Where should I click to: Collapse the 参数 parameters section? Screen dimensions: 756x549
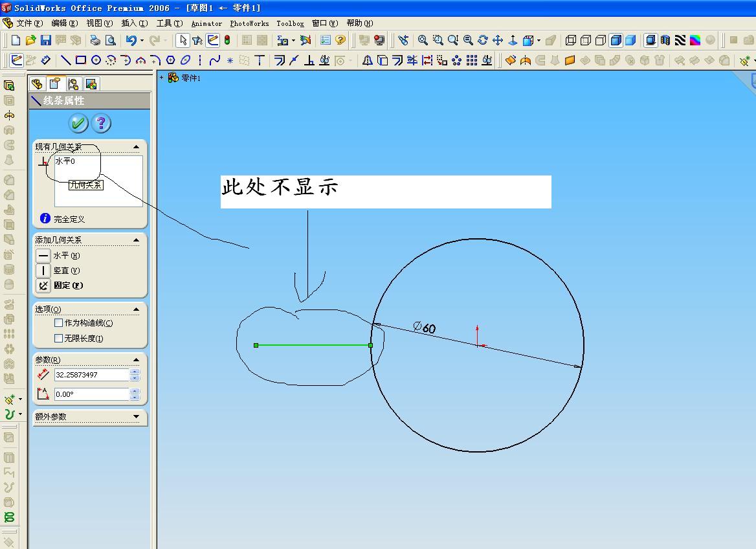coord(136,360)
